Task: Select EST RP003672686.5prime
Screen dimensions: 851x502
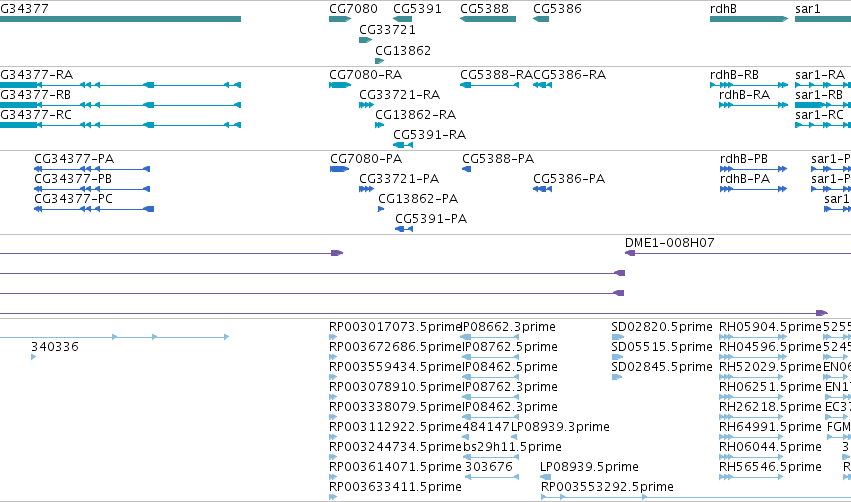Action: click(x=333, y=358)
